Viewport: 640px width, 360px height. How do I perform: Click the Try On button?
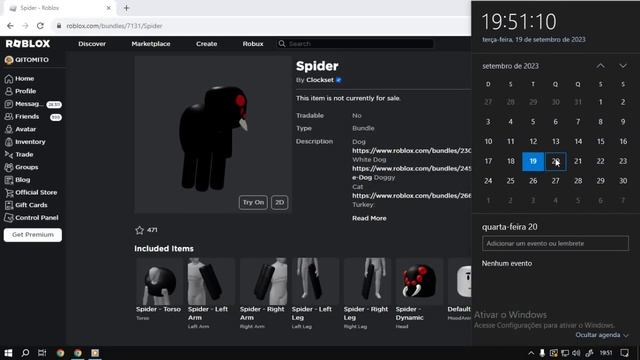(253, 202)
